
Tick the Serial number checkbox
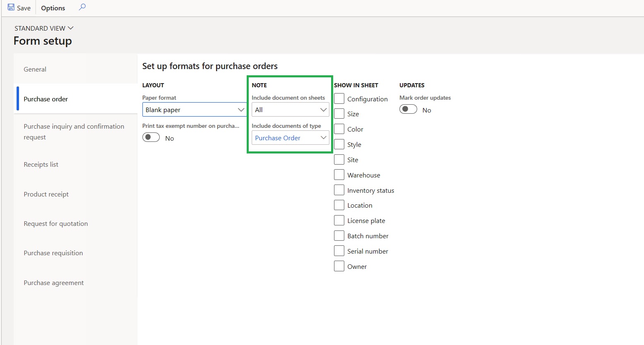tap(339, 251)
